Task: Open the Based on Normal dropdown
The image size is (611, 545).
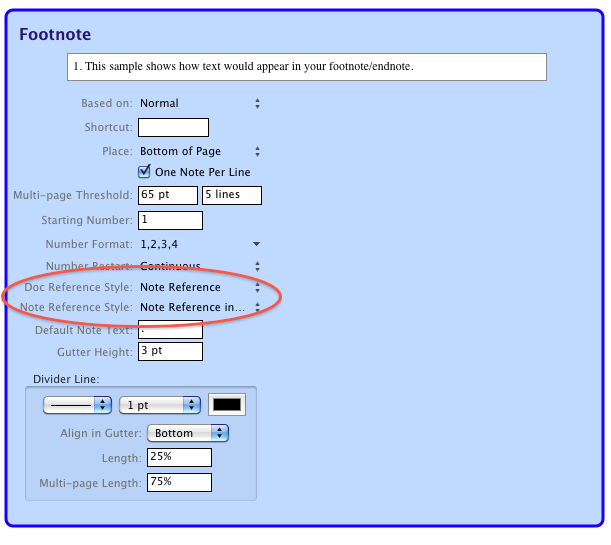Action: pos(199,103)
